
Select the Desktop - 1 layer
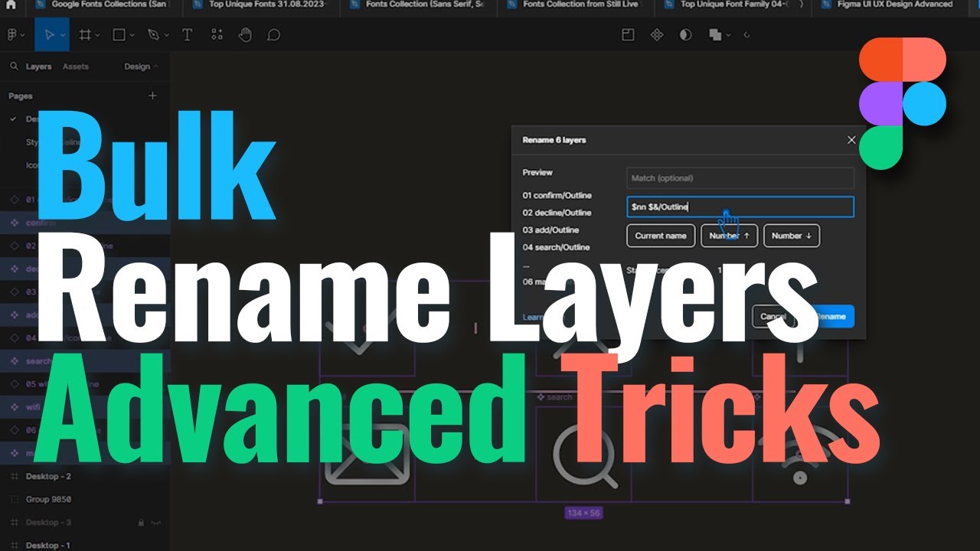[48, 546]
